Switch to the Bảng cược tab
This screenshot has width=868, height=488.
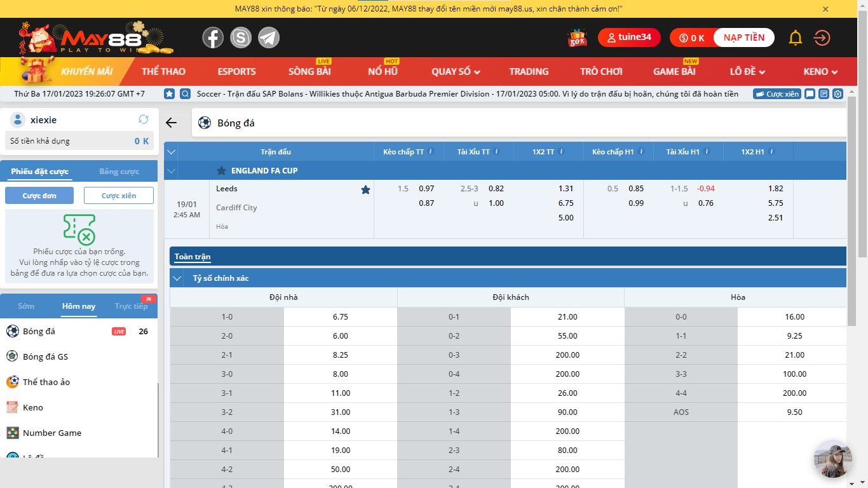(x=119, y=172)
